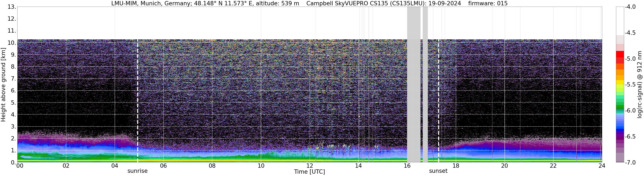Click the white dashed sunset line
Image resolution: width=644 pixels, height=176 pixels.
point(439,101)
